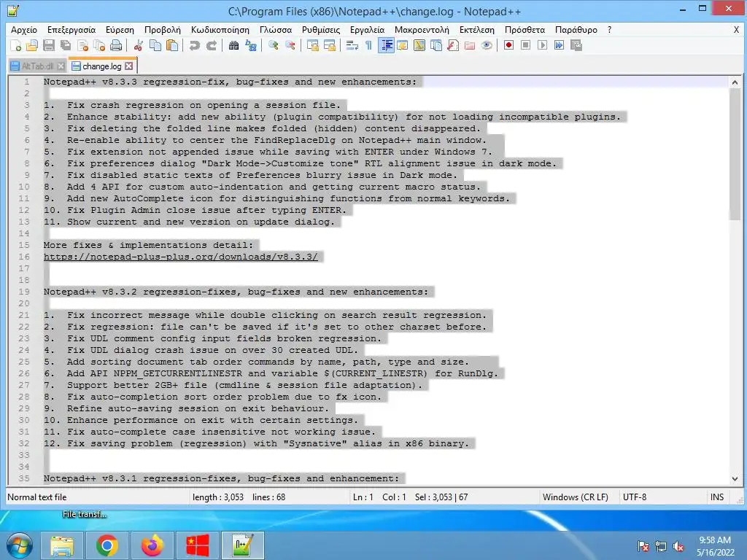Click the Save All toolbar icon

point(66,45)
